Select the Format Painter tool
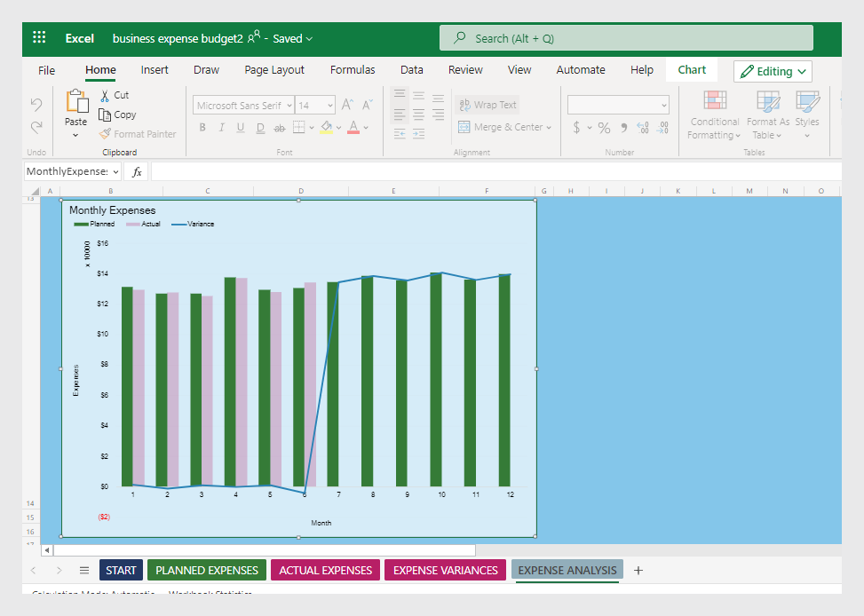The width and height of the screenshot is (864, 616). click(138, 133)
